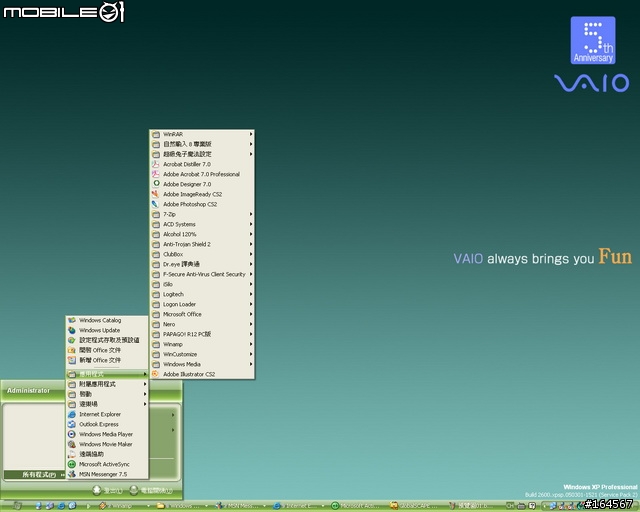
Task: Launch Adobe Photoshop CS2
Action: point(202,204)
